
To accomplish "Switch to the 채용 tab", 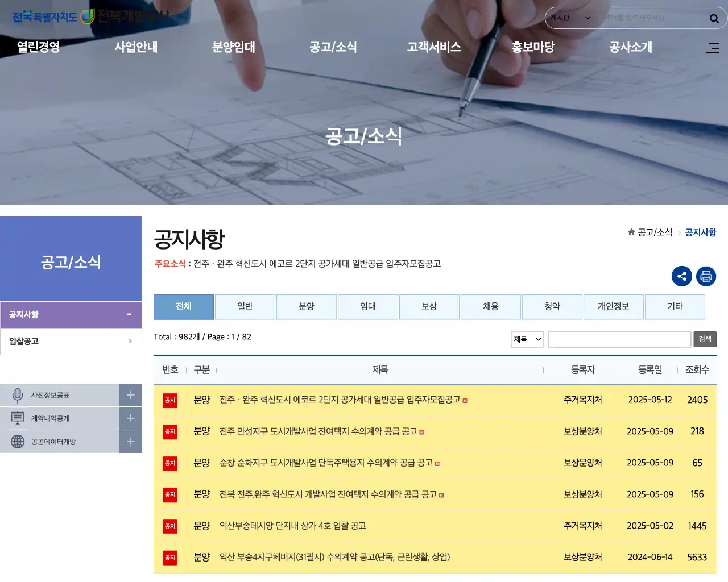I will pos(491,307).
